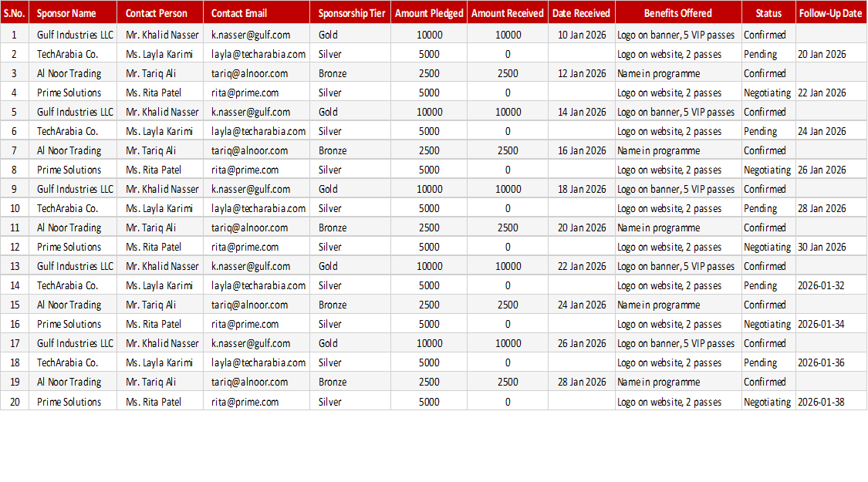
Task: Select Ms. Layla Karimi in row 6
Action: [160, 132]
